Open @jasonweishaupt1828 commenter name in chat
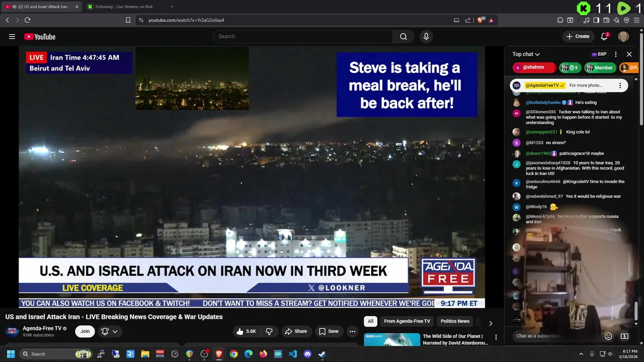This screenshot has height=362, width=644. tap(548, 163)
